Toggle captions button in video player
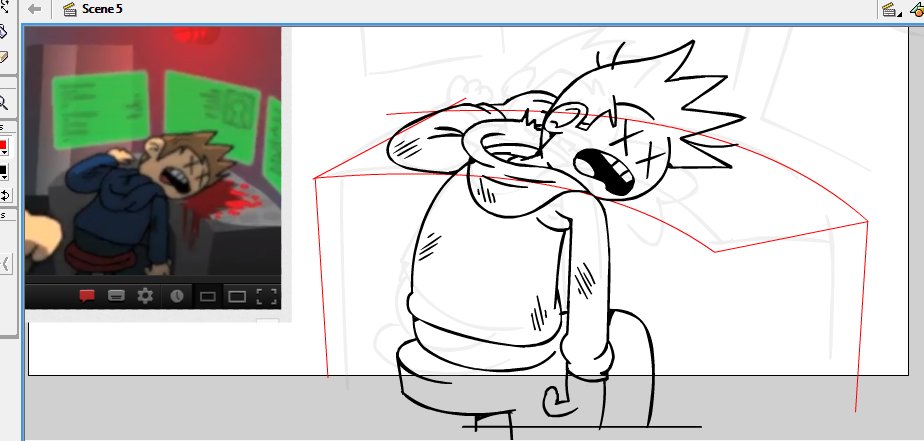 117,295
